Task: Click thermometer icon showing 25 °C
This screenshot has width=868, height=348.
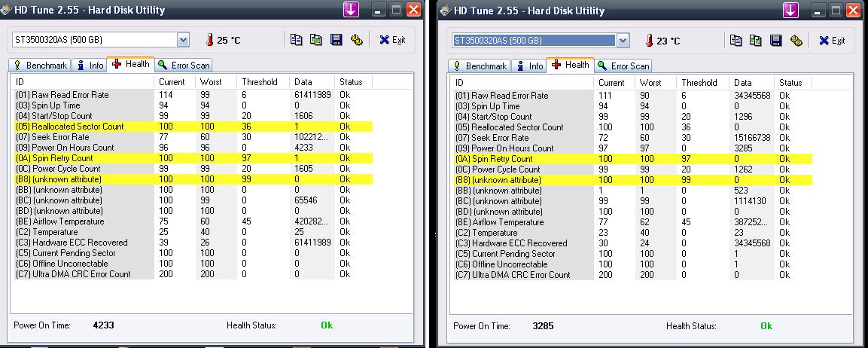Action: 209,40
